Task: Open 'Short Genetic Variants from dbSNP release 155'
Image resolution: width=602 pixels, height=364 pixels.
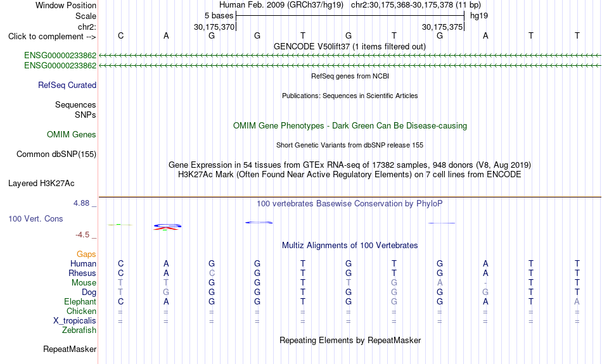Action: (350, 145)
